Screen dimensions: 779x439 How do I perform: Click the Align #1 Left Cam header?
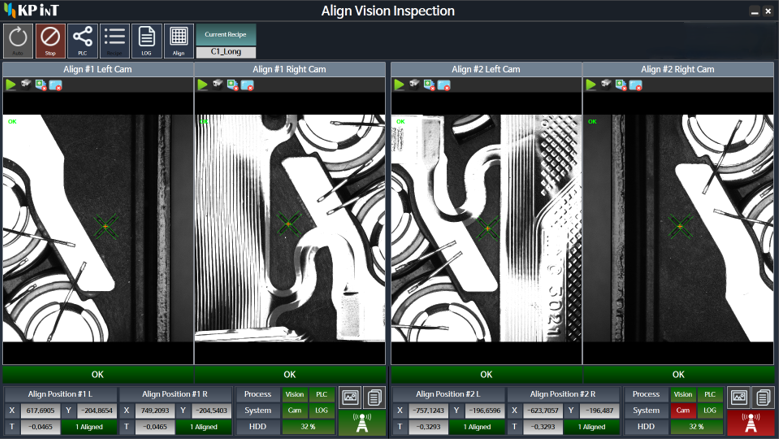(98, 70)
